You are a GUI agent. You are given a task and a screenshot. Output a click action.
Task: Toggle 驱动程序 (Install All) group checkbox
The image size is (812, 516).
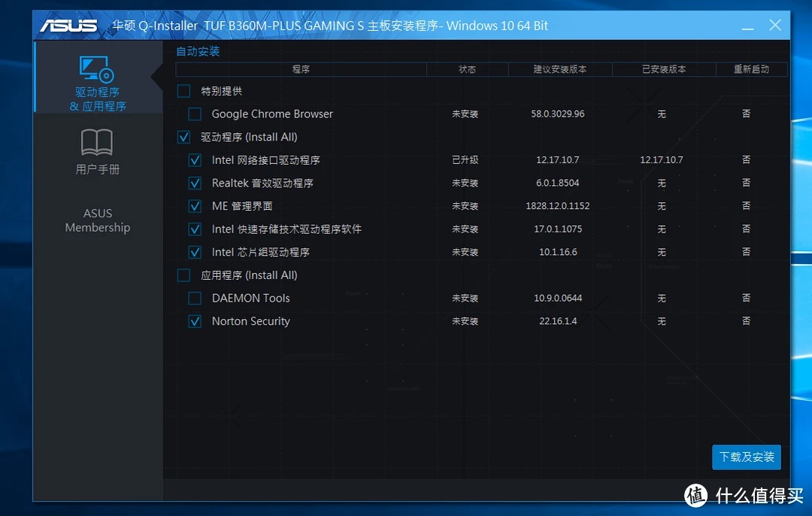[184, 137]
